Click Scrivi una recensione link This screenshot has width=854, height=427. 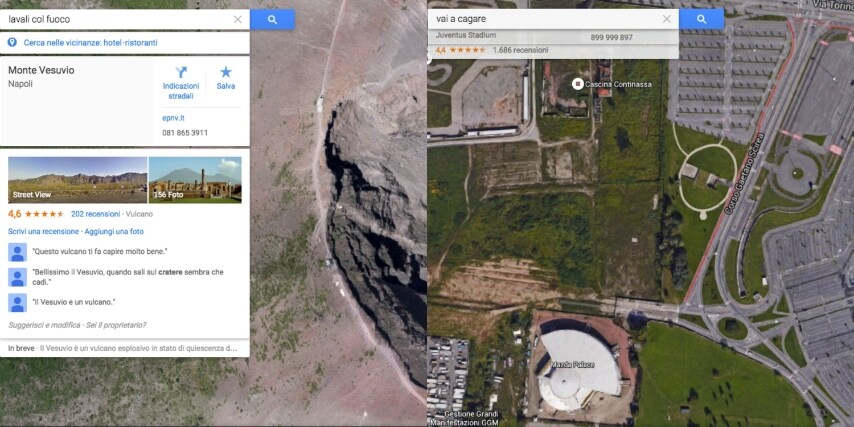click(44, 231)
